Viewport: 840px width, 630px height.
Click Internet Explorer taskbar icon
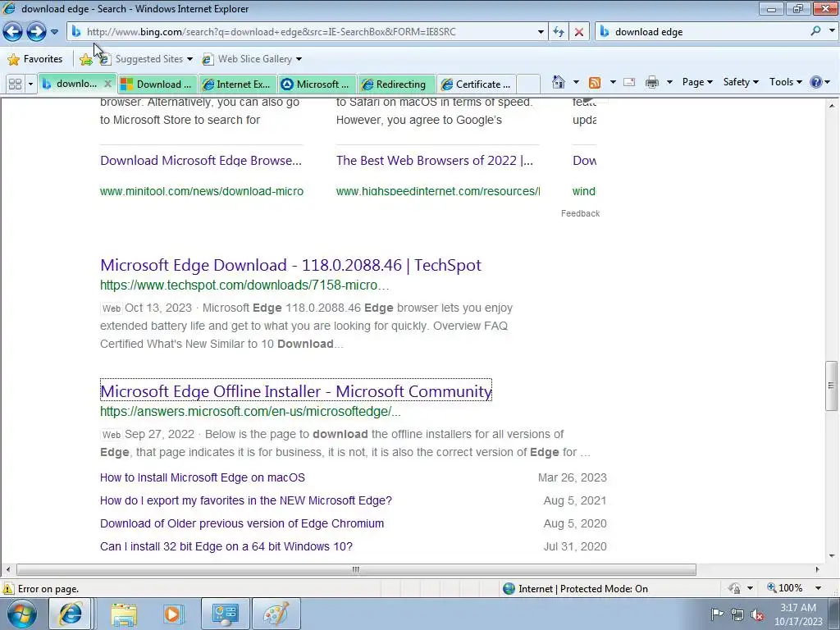click(x=71, y=614)
